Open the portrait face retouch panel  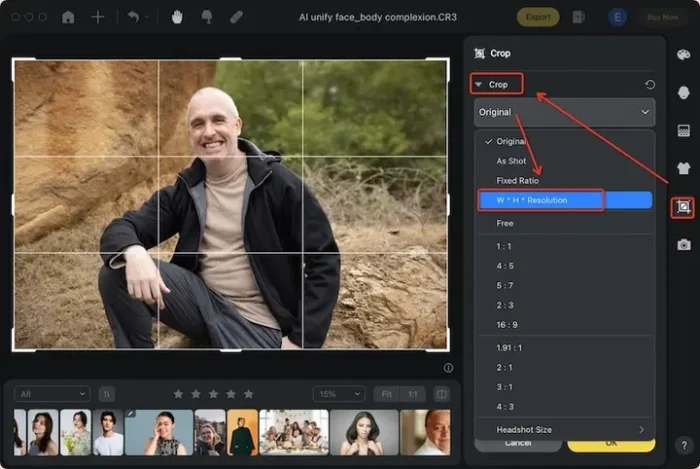pos(684,92)
